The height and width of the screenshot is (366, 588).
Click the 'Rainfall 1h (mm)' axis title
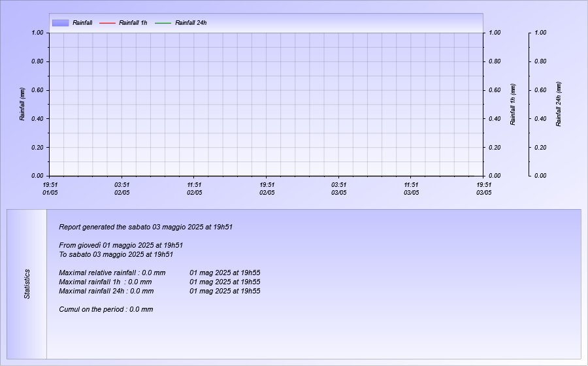(x=513, y=105)
